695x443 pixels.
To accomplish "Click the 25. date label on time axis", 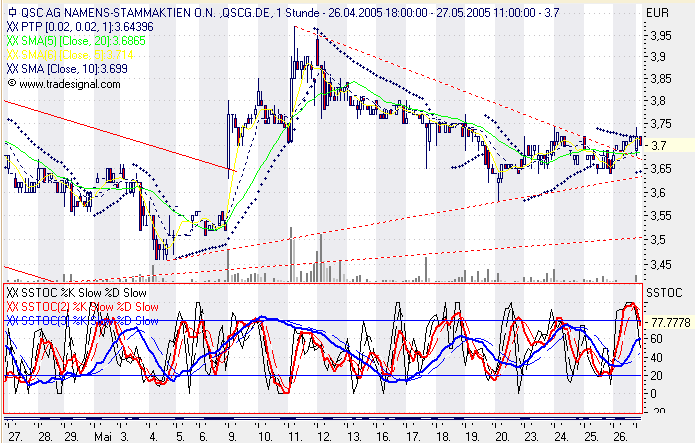I will point(591,437).
